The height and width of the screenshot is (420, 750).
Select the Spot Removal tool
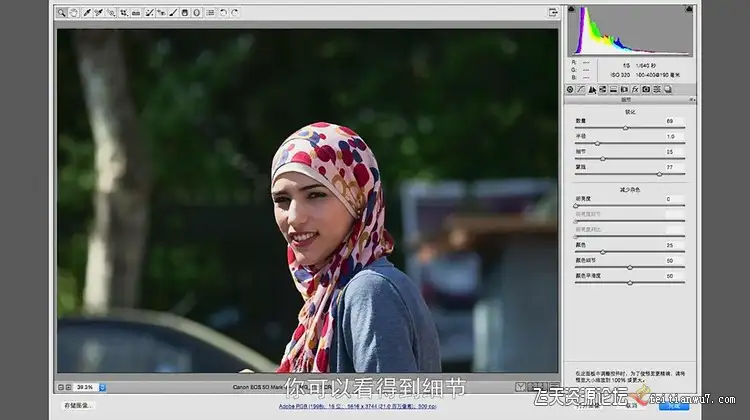click(x=149, y=13)
